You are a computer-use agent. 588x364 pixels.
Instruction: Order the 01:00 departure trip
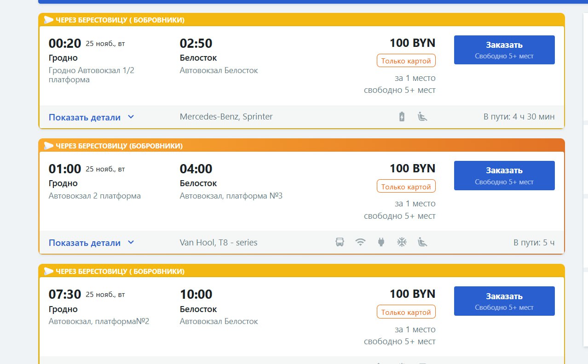504,175
